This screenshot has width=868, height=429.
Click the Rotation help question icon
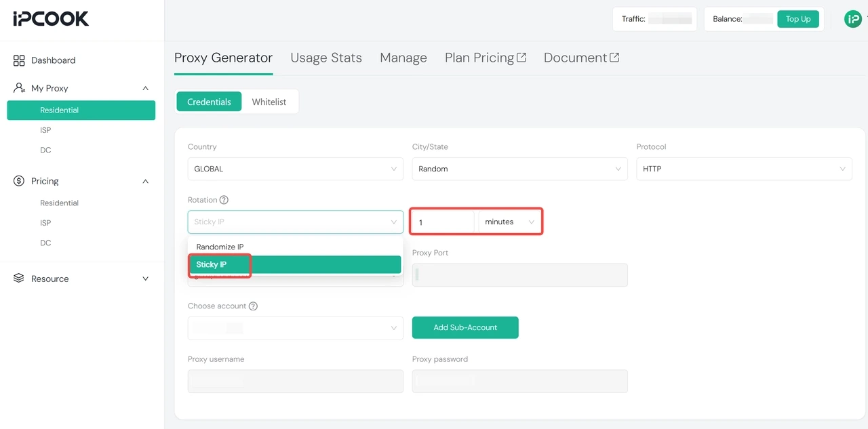tap(224, 200)
